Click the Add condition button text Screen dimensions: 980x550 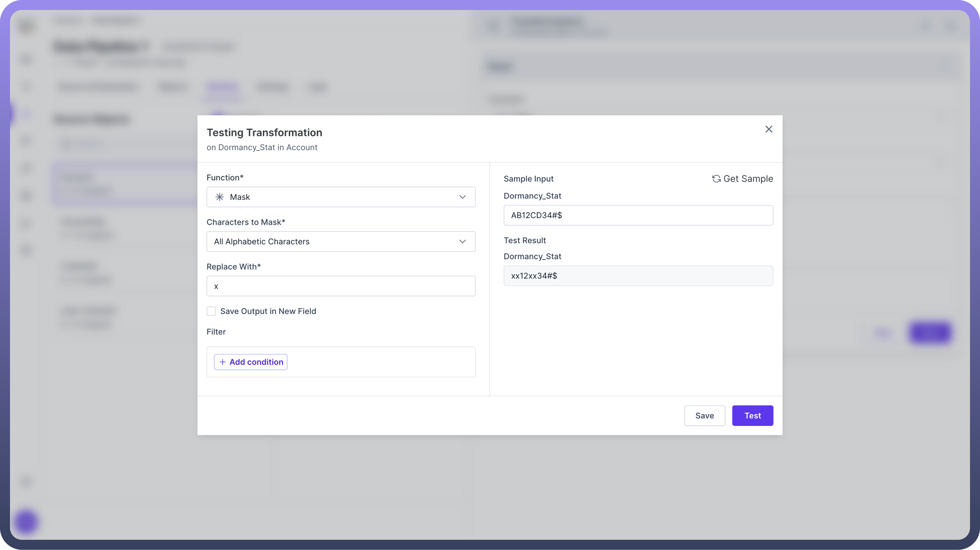[x=256, y=362]
